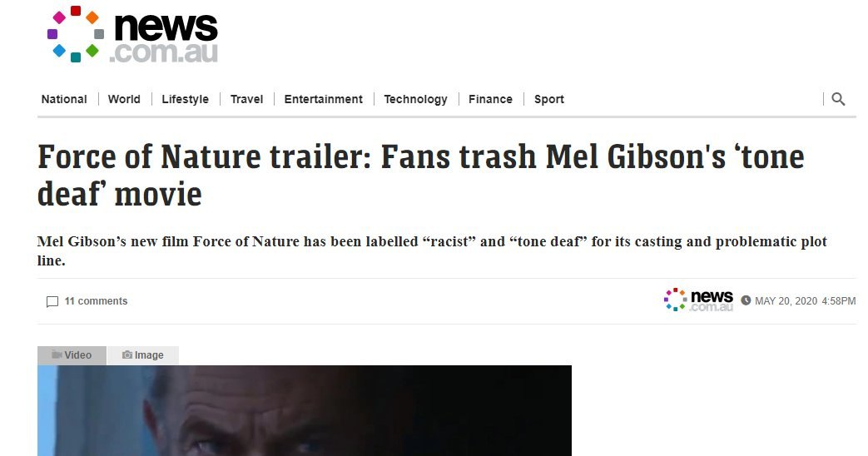Open the search magnifier icon
The image size is (868, 456).
pos(838,99)
